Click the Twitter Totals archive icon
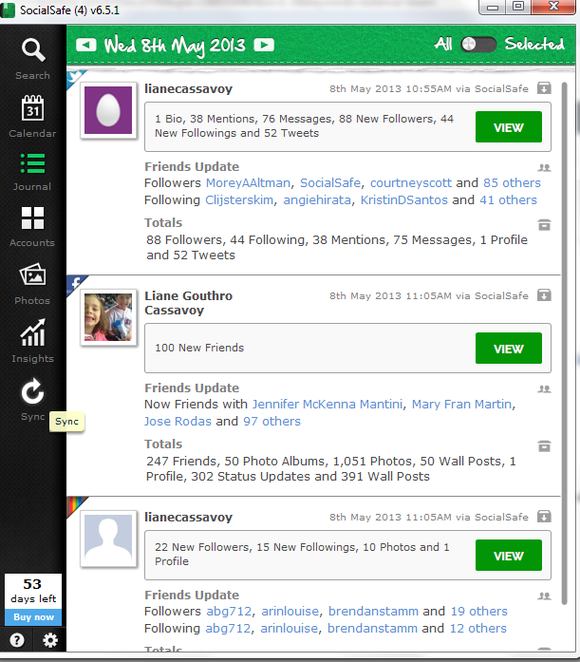Viewport: 580px width, 662px height. pyautogui.click(x=544, y=225)
